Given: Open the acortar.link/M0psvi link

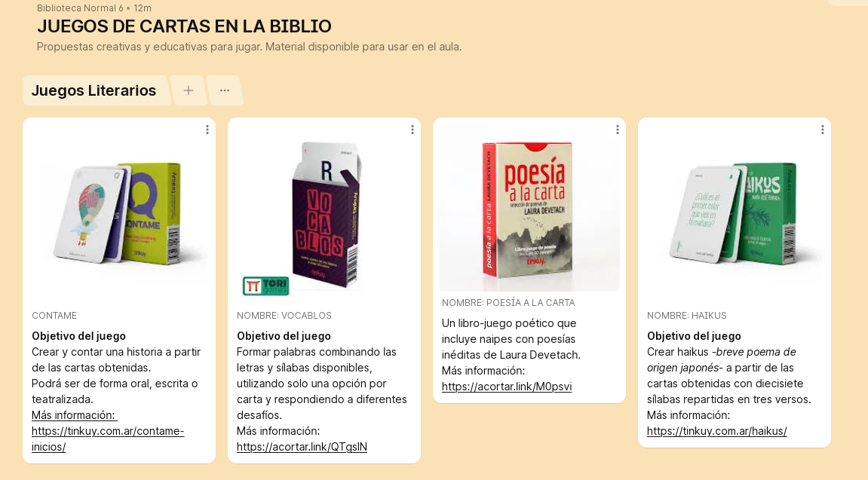Looking at the screenshot, I should (507, 387).
